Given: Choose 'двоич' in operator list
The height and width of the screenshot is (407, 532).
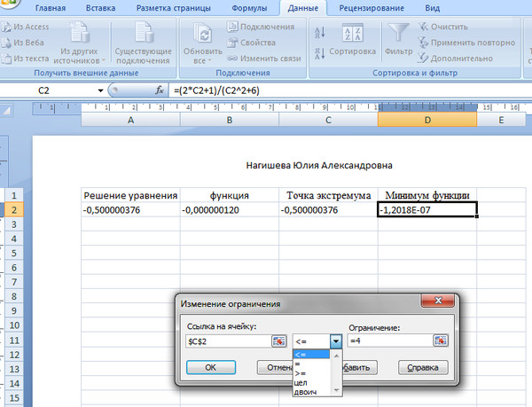Looking at the screenshot, I should [311, 392].
